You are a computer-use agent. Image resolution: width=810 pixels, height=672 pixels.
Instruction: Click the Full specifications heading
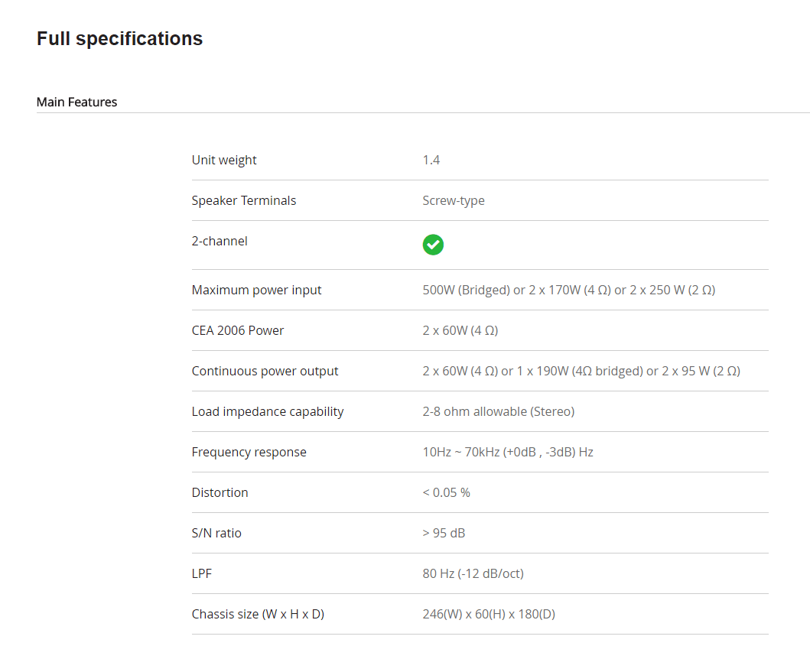pos(119,39)
